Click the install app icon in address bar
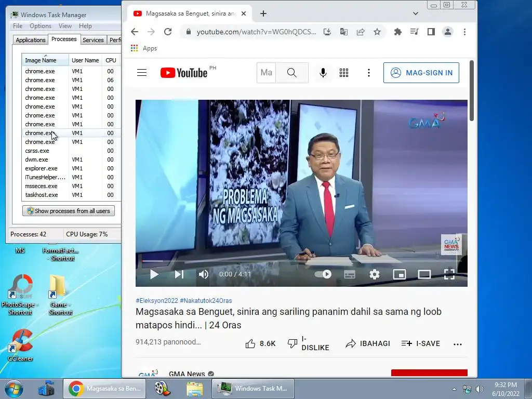The width and height of the screenshot is (532, 399). point(327,32)
